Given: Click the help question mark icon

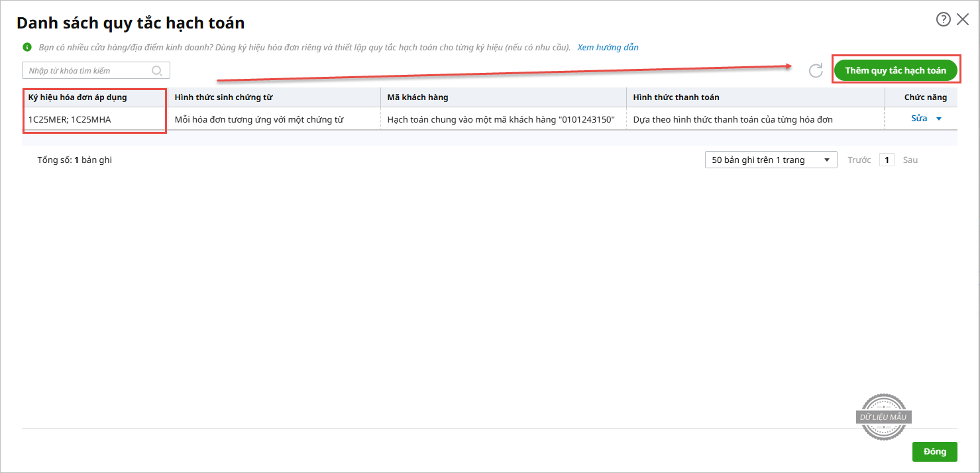Looking at the screenshot, I should pyautogui.click(x=943, y=20).
